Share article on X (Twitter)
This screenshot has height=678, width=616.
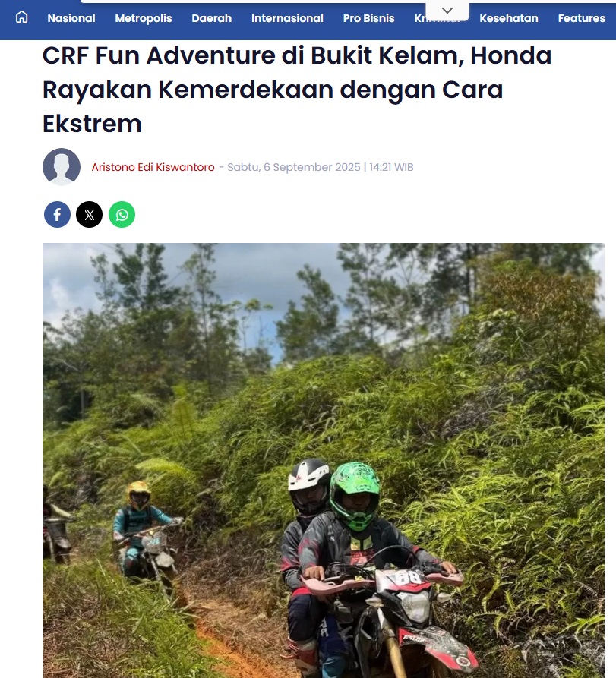89,214
